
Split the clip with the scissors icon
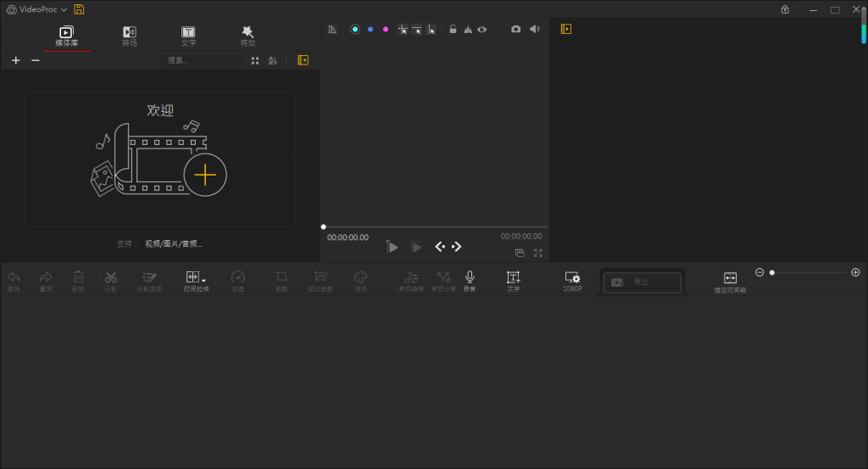pyautogui.click(x=111, y=281)
